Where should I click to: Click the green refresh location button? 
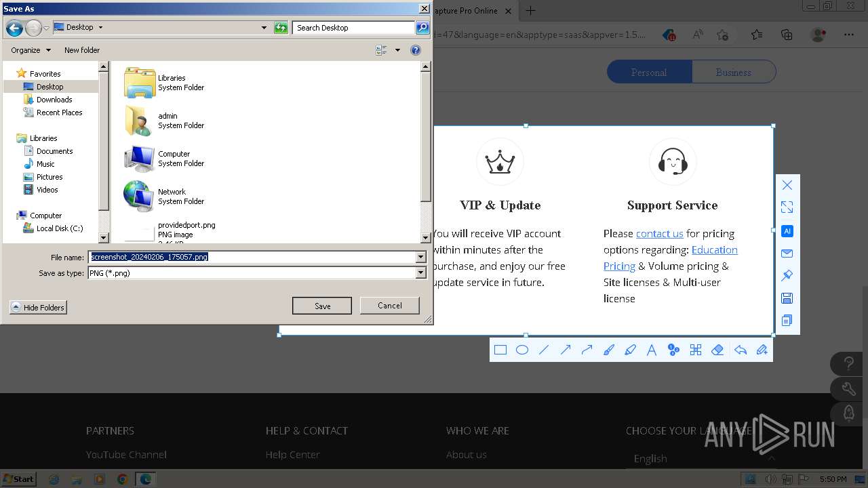pyautogui.click(x=281, y=28)
